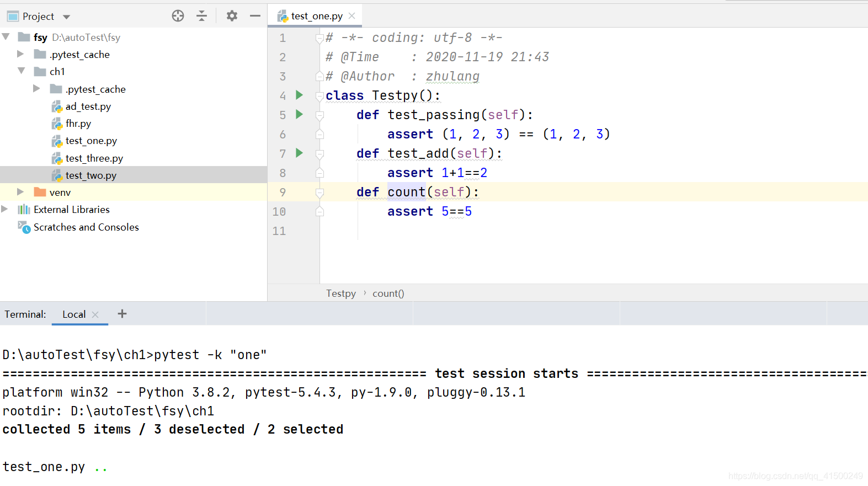868x486 pixels.
Task: Expand .pytest_cache inside ch1
Action: pyautogui.click(x=36, y=88)
